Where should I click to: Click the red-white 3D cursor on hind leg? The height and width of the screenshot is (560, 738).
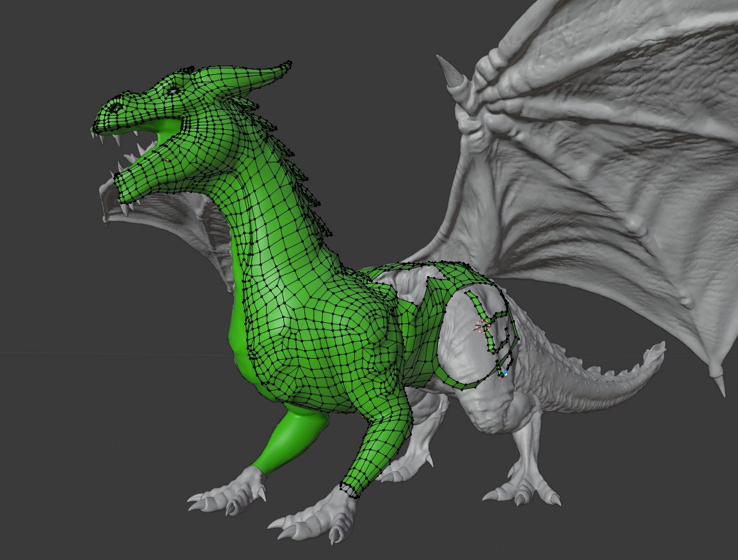pyautogui.click(x=483, y=325)
